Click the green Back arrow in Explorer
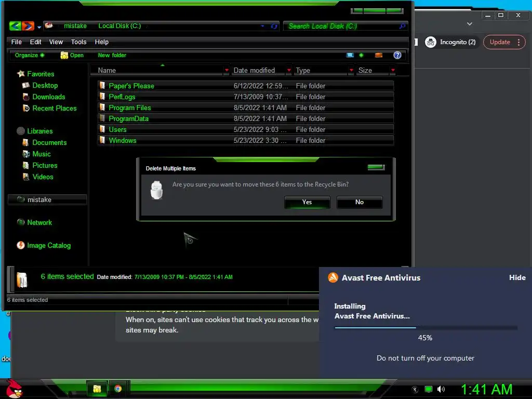 (x=15, y=26)
